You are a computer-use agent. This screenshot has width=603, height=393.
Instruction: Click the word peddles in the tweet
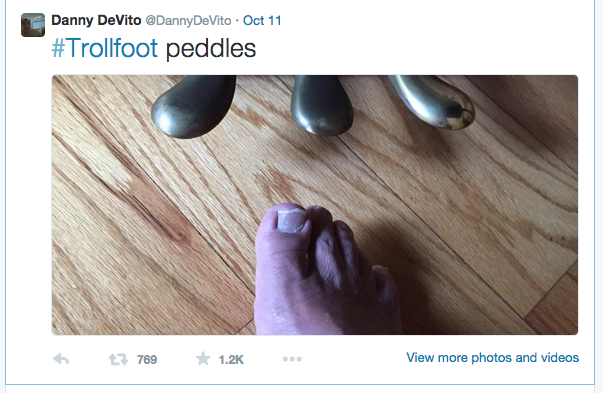(x=211, y=49)
